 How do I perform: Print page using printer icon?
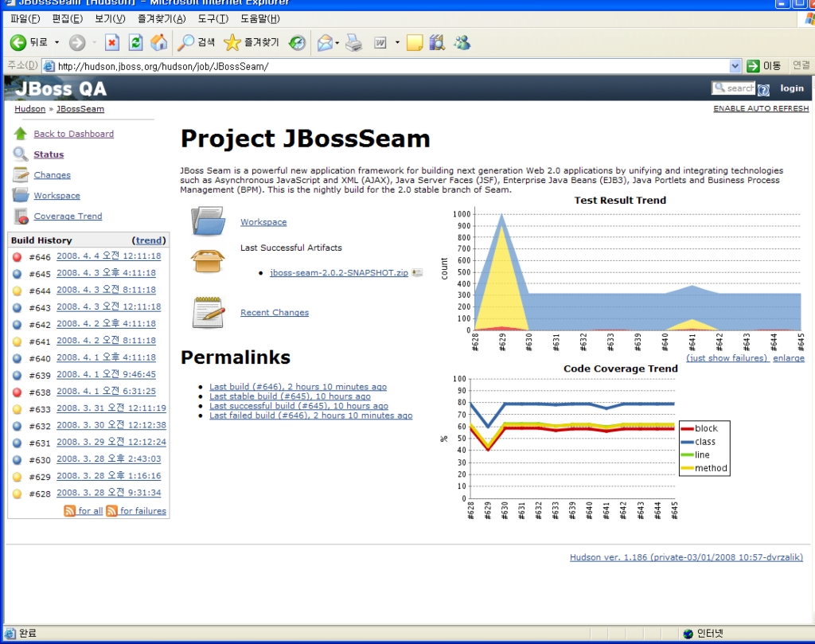(354, 43)
